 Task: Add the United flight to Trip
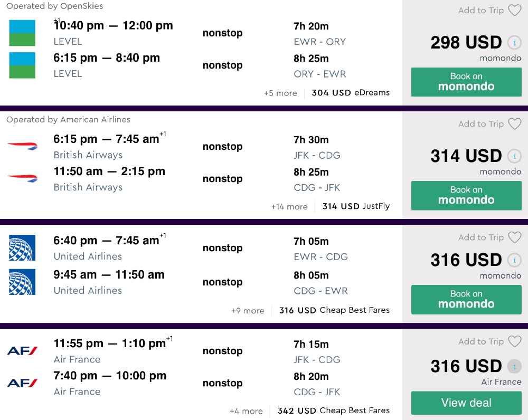pos(481,237)
